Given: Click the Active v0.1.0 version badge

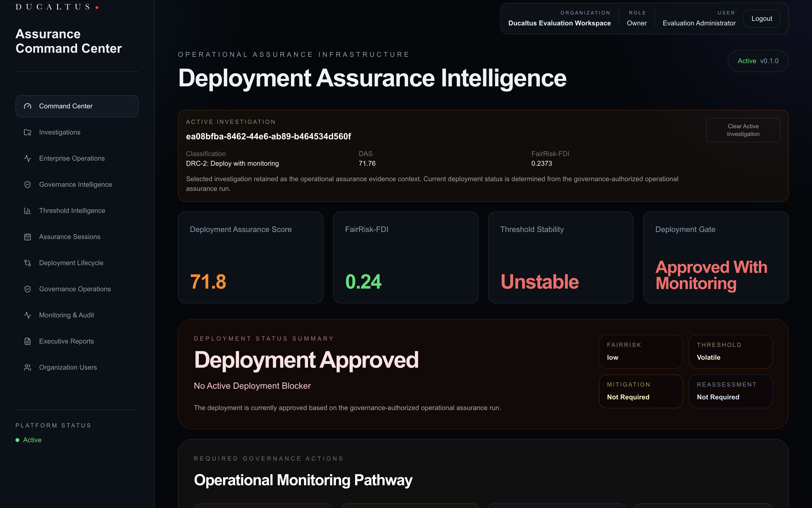Looking at the screenshot, I should tap(758, 61).
